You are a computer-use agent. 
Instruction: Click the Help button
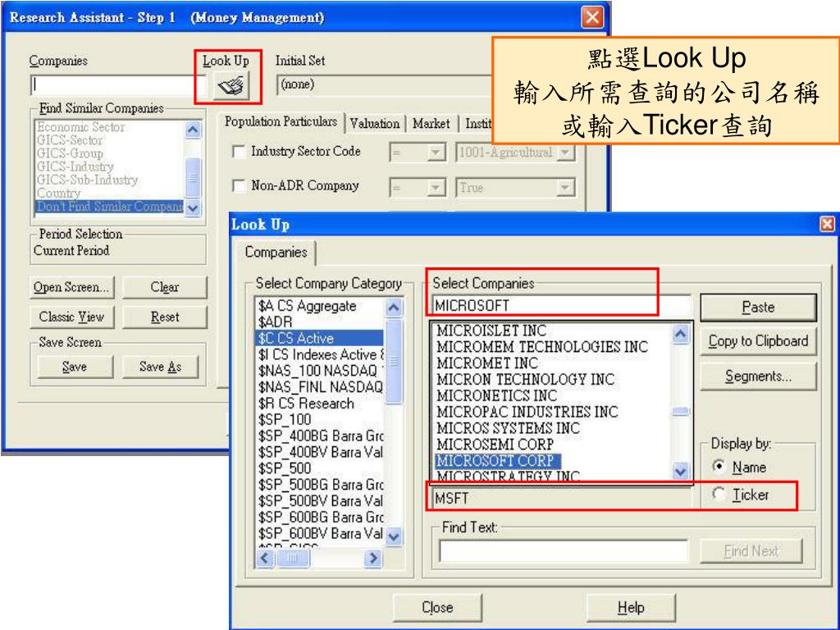(x=631, y=608)
